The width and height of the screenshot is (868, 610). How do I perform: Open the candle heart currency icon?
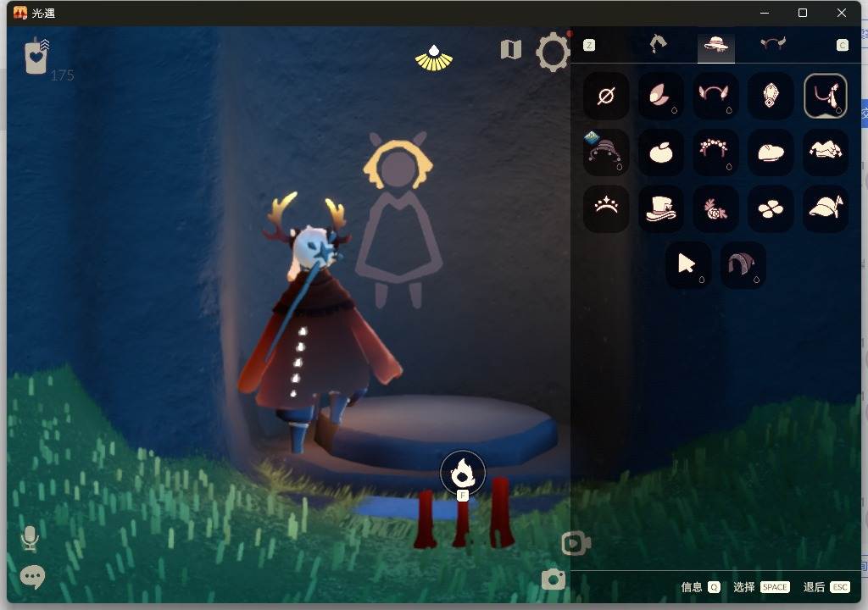[36, 55]
